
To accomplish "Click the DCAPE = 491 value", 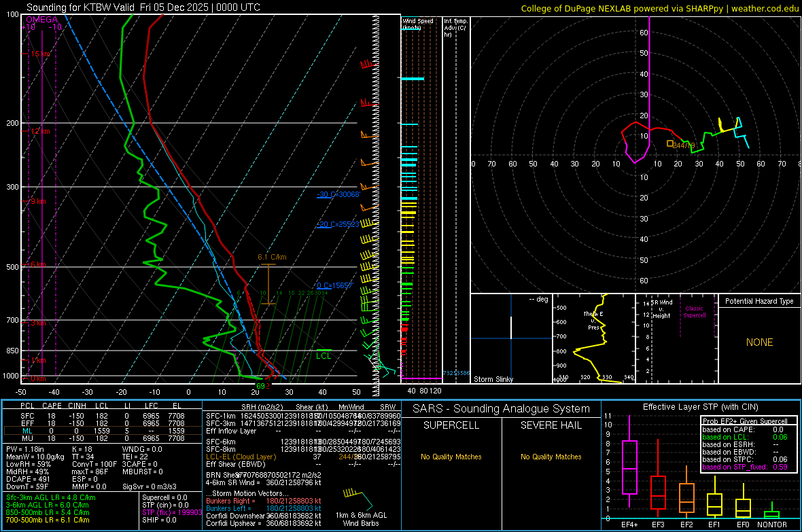I will click(28, 479).
